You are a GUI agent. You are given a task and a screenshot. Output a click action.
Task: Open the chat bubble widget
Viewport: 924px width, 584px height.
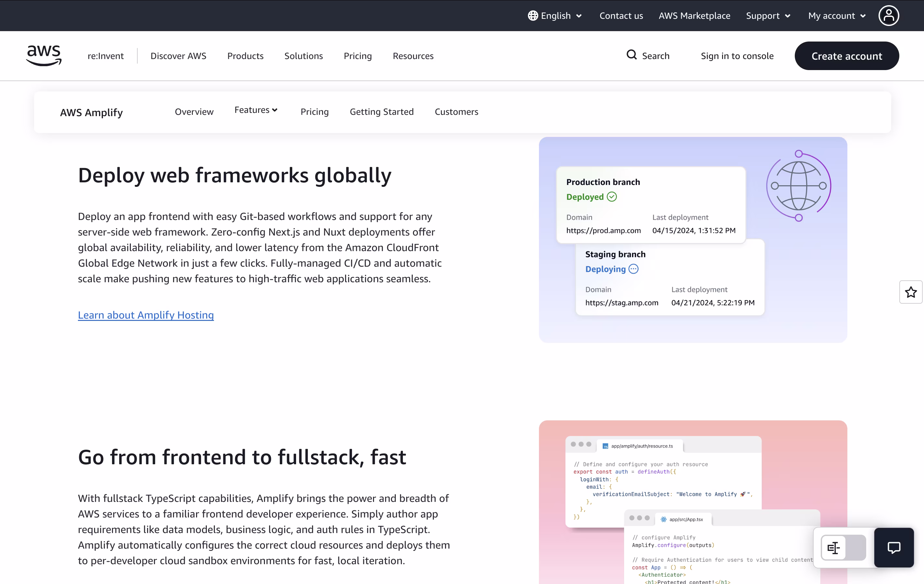[894, 547]
